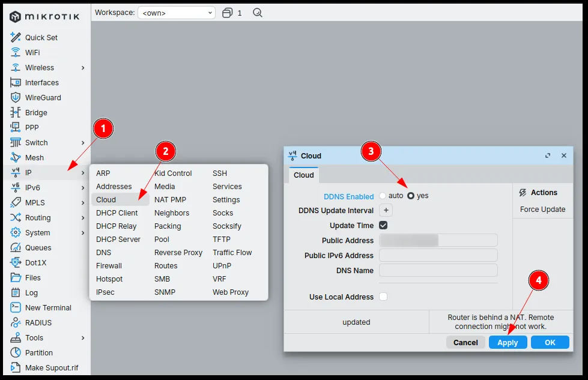Click the Dot1X icon

point(16,262)
